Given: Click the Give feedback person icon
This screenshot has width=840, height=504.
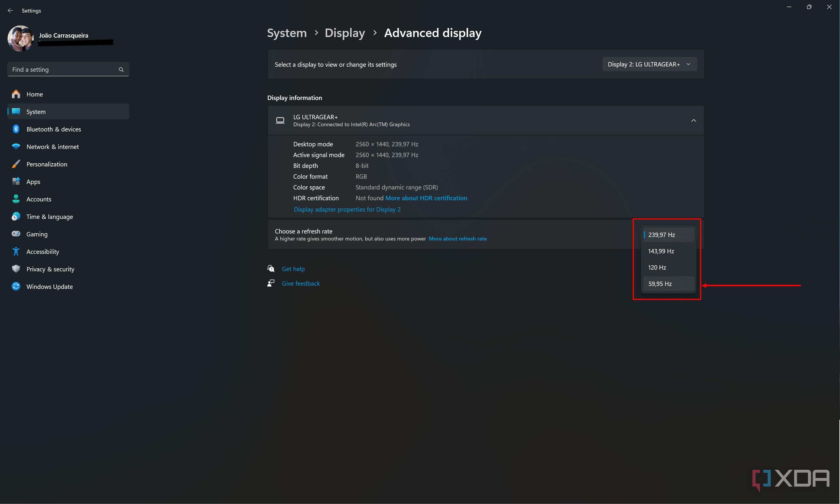Looking at the screenshot, I should (271, 283).
